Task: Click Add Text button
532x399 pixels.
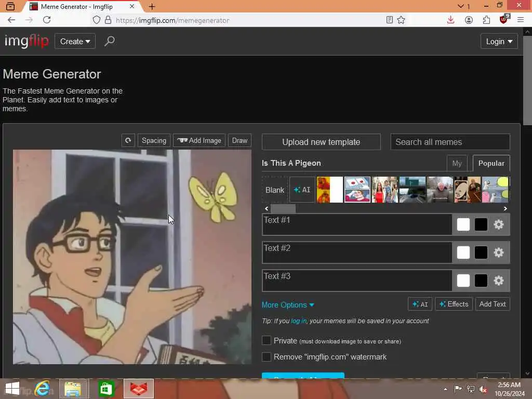Action: [x=493, y=304]
